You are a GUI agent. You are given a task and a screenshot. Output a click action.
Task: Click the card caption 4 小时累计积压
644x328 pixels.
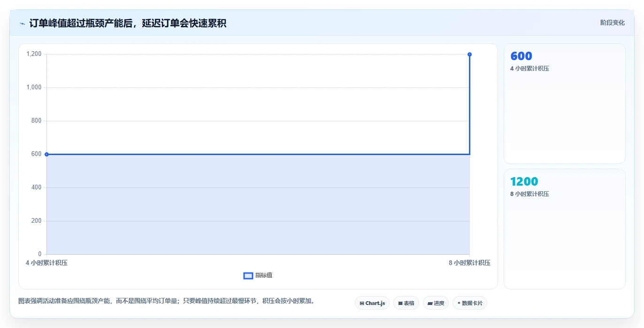pyautogui.click(x=529, y=69)
